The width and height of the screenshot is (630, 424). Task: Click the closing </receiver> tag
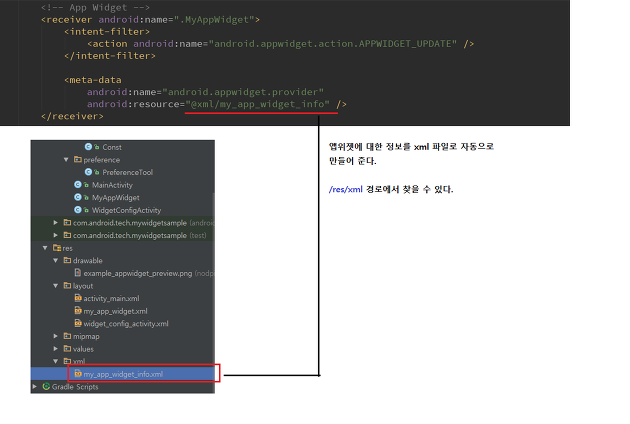click(72, 116)
